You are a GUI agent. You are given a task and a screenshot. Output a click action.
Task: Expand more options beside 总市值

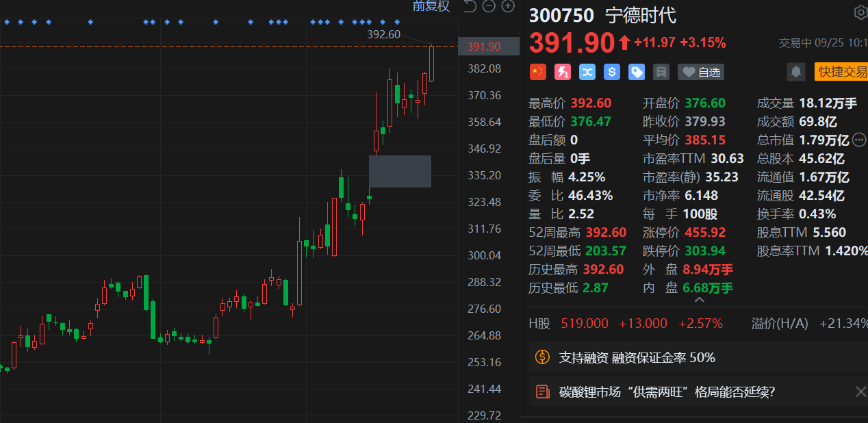859,140
